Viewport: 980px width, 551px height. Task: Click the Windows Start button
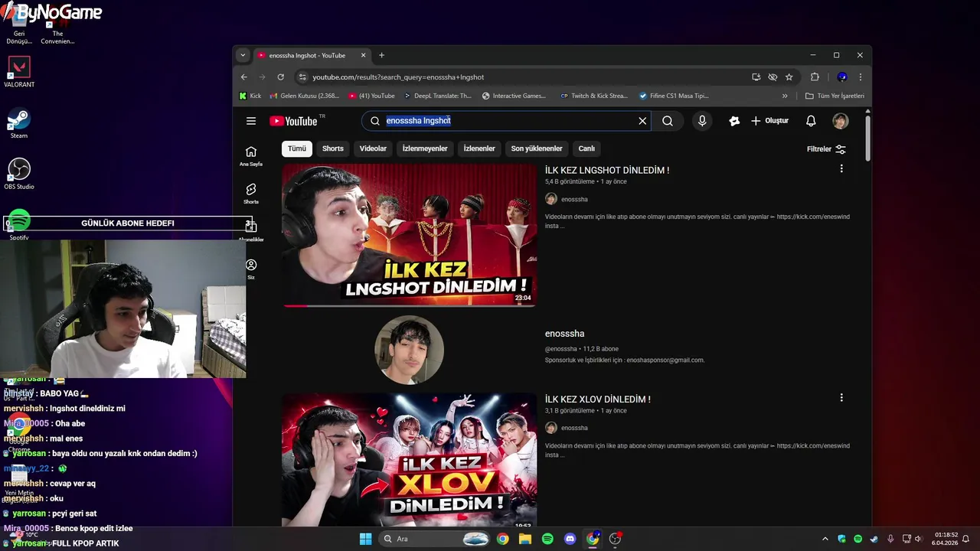tap(365, 539)
